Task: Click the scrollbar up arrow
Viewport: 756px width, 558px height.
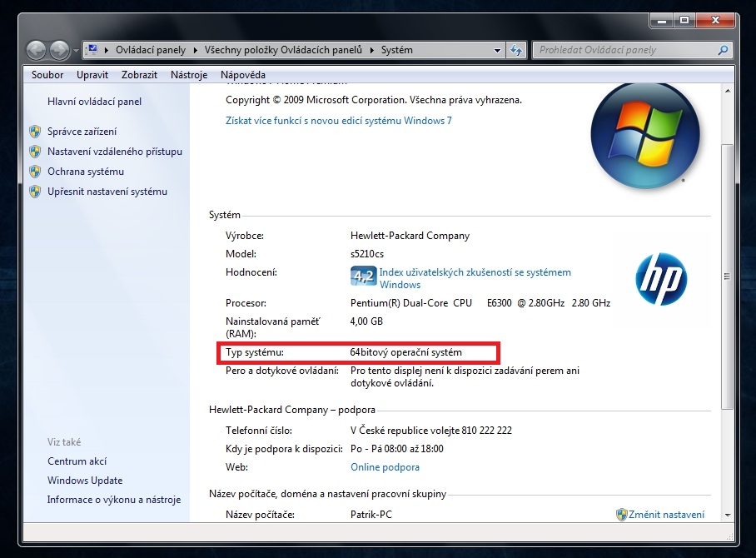Action: (728, 91)
